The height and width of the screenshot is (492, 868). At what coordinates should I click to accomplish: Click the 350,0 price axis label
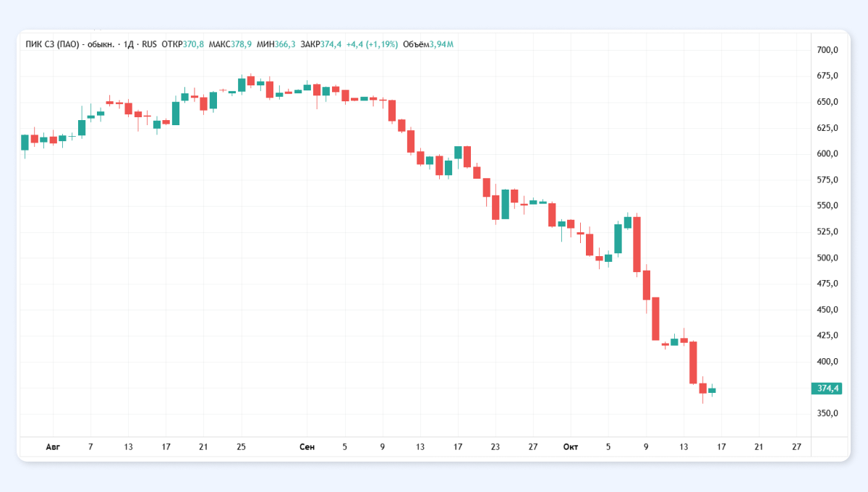[x=827, y=414]
